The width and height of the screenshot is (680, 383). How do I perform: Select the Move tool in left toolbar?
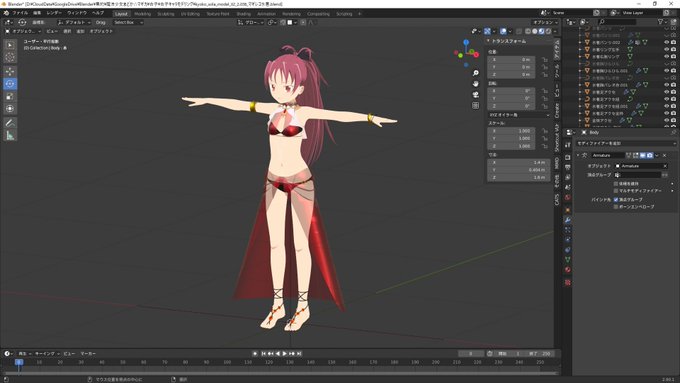[10, 71]
